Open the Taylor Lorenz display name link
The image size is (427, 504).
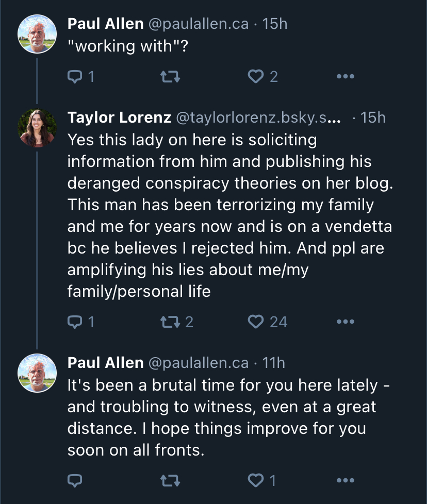119,117
